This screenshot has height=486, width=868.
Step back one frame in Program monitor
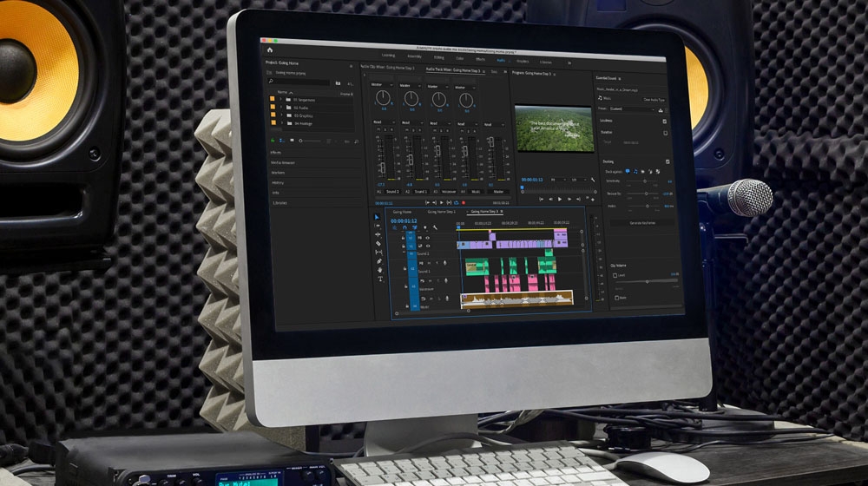point(550,199)
